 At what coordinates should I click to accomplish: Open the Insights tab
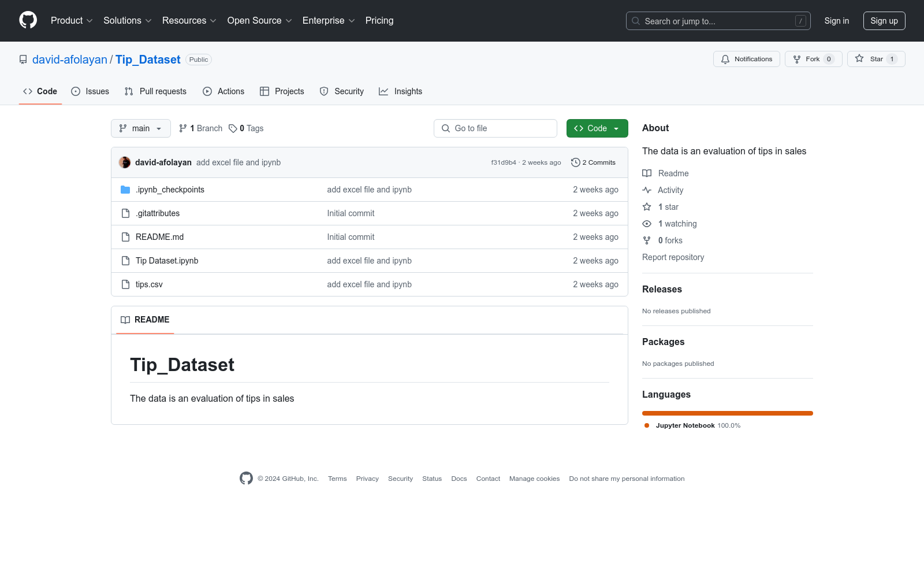point(401,91)
